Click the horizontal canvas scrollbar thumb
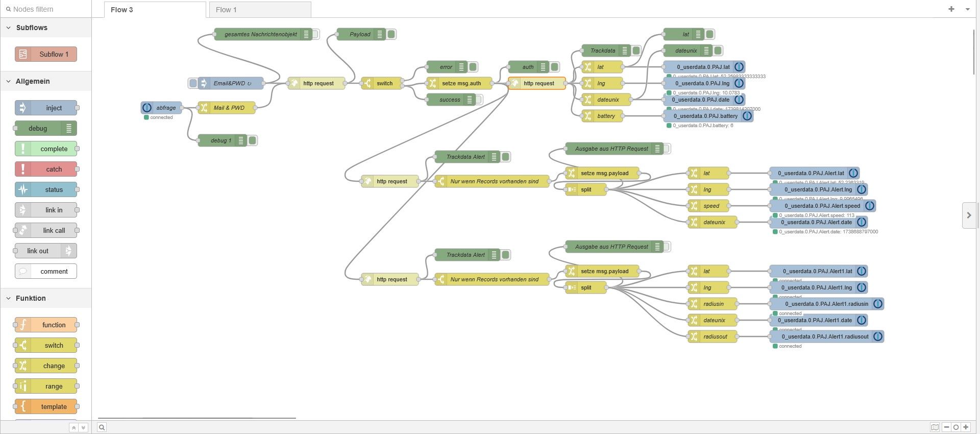The height and width of the screenshot is (434, 980). tap(197, 418)
